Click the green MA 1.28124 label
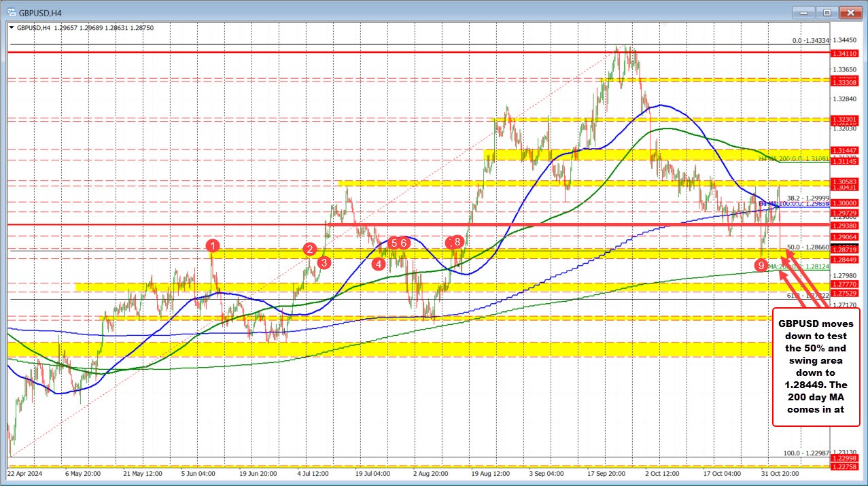The height and width of the screenshot is (486, 868). click(x=799, y=267)
